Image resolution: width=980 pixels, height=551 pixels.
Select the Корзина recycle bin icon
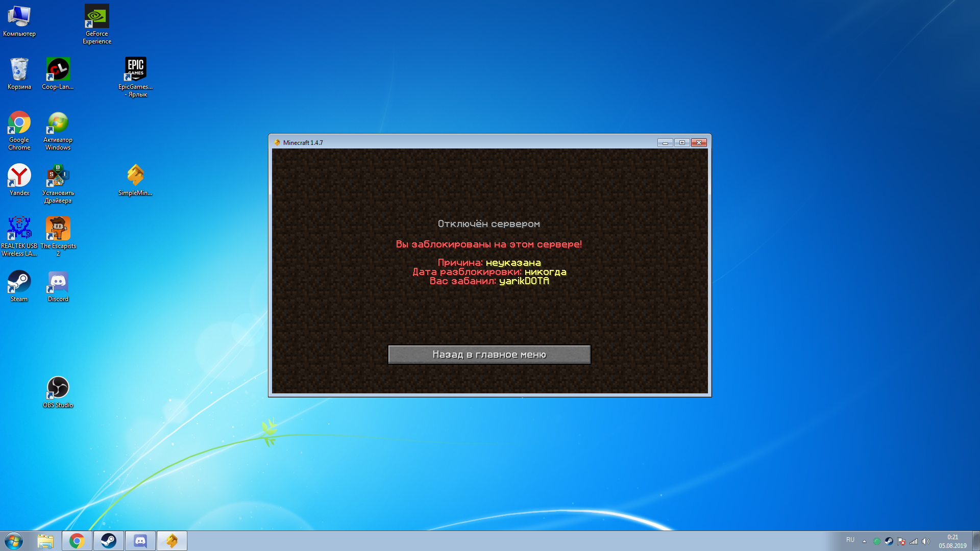pos(19,74)
